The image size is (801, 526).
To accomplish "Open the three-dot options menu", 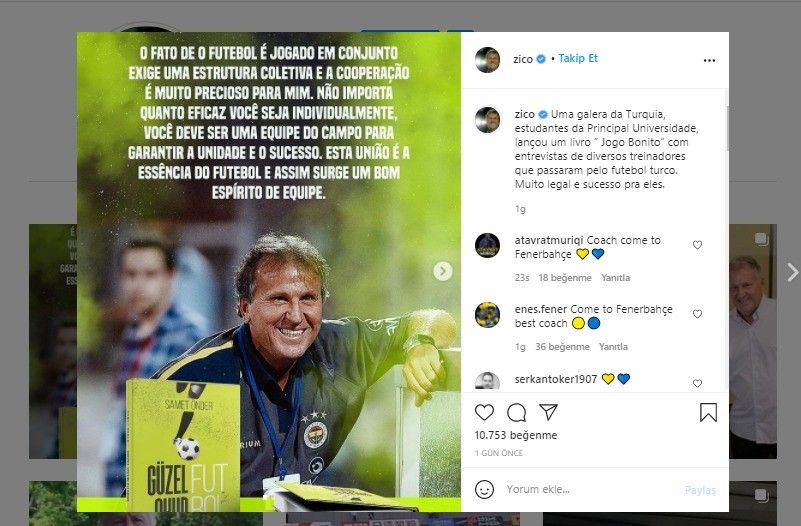I will 709,60.
